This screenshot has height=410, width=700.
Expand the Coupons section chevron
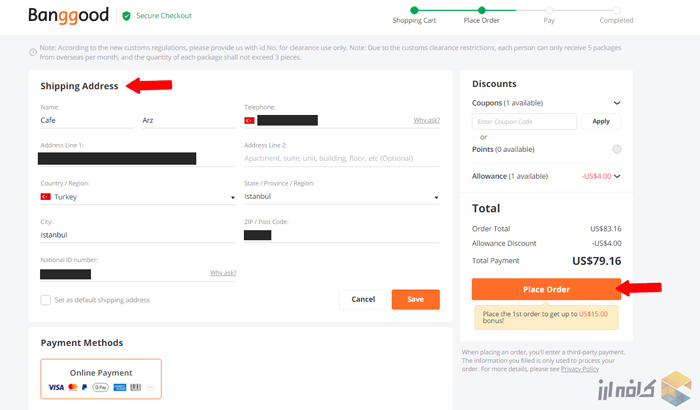pyautogui.click(x=616, y=103)
